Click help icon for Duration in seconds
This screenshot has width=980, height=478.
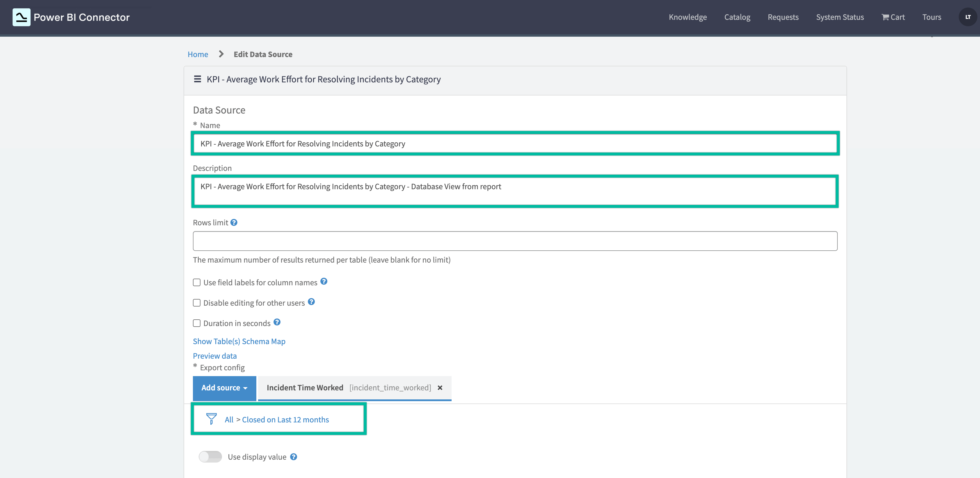(277, 322)
